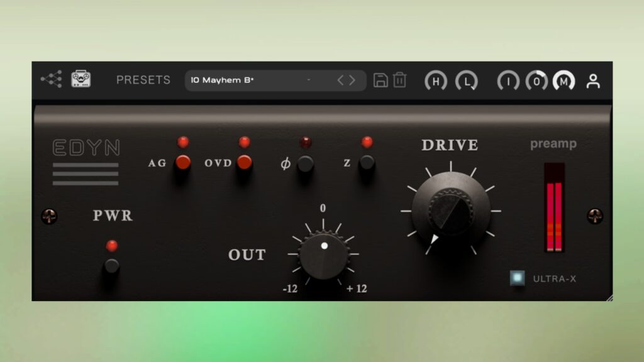Adjust the H circular knob
Viewport: 644px width, 362px height.
click(x=436, y=81)
